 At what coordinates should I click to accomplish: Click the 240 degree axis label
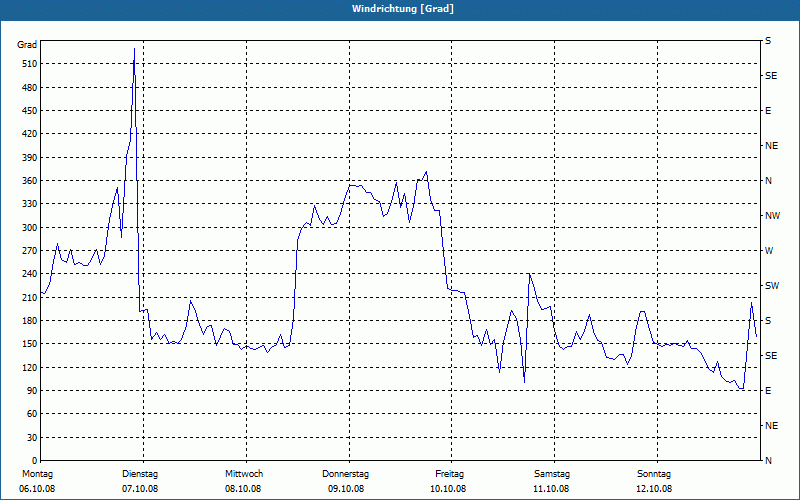30,274
